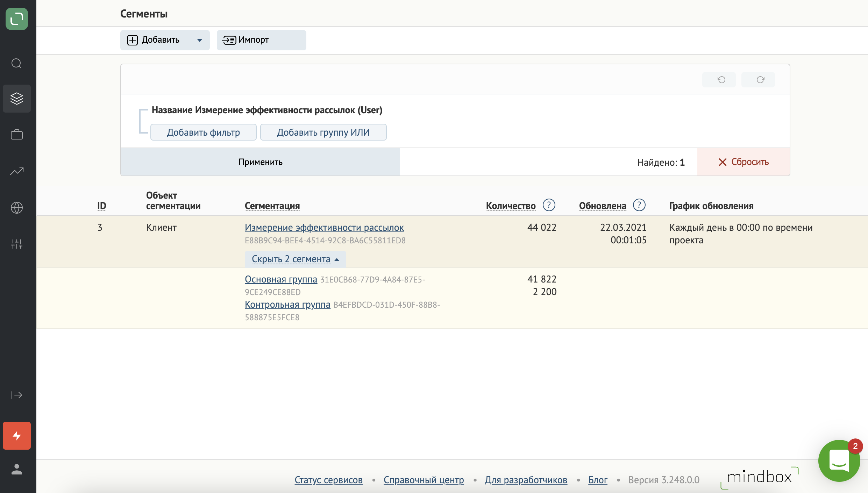This screenshot has height=493, width=868.
Task: Select the layers (segments) sidebar icon
Action: [17, 99]
